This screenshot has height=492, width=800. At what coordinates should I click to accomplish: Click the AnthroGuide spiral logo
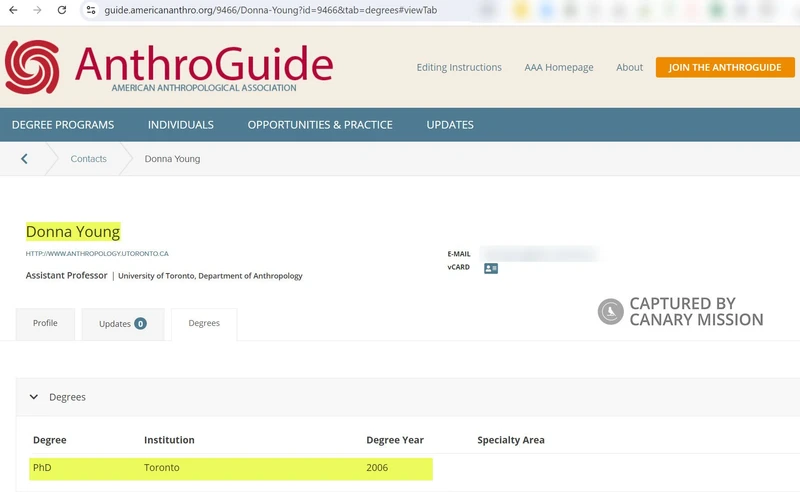pyautogui.click(x=32, y=67)
